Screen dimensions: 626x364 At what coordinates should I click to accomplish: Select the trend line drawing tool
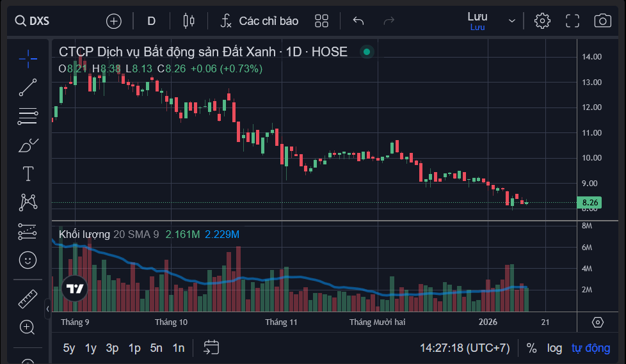[x=28, y=88]
